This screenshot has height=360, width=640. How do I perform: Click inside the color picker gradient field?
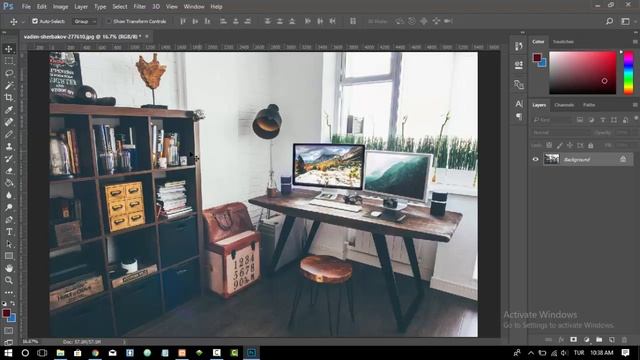pyautogui.click(x=582, y=73)
